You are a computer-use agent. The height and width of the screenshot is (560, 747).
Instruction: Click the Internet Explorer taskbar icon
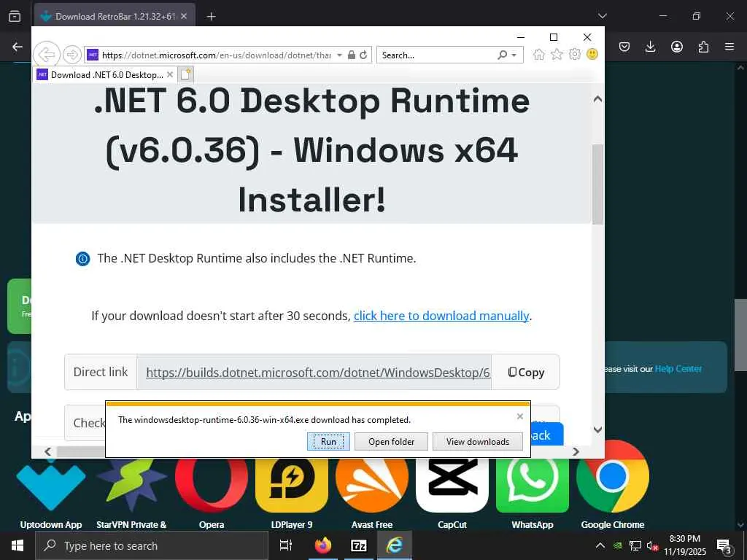[x=395, y=545]
